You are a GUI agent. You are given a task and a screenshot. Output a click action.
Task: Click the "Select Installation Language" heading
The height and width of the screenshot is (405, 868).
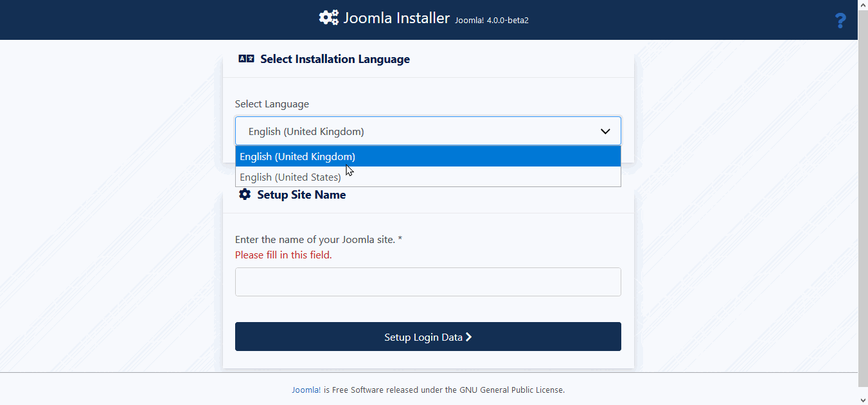[335, 59]
